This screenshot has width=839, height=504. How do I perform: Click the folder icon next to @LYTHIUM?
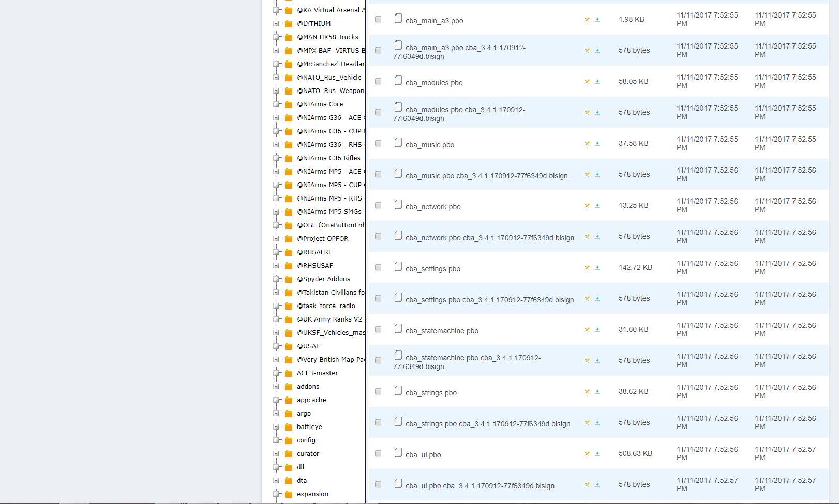point(288,23)
